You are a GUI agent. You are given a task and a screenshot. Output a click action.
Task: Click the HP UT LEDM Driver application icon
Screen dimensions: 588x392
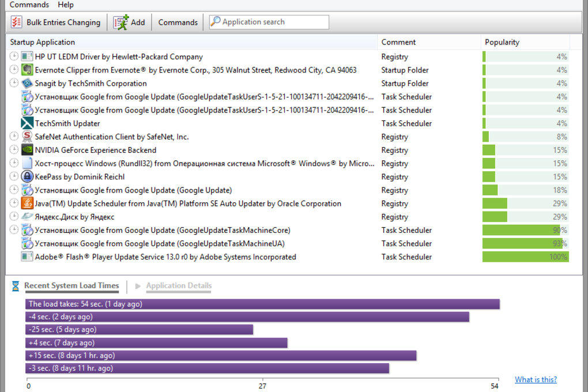coord(27,56)
